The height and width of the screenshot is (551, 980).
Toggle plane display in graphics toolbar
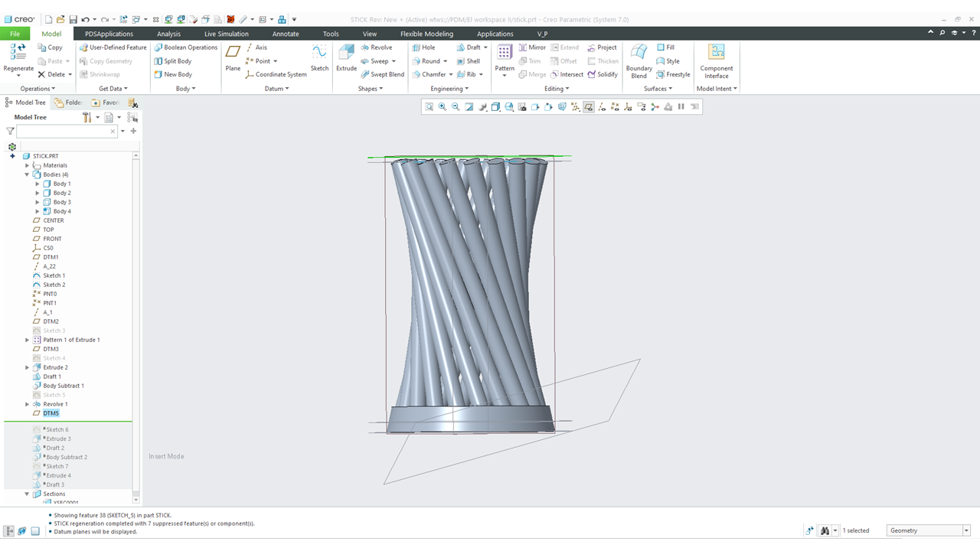coord(588,107)
